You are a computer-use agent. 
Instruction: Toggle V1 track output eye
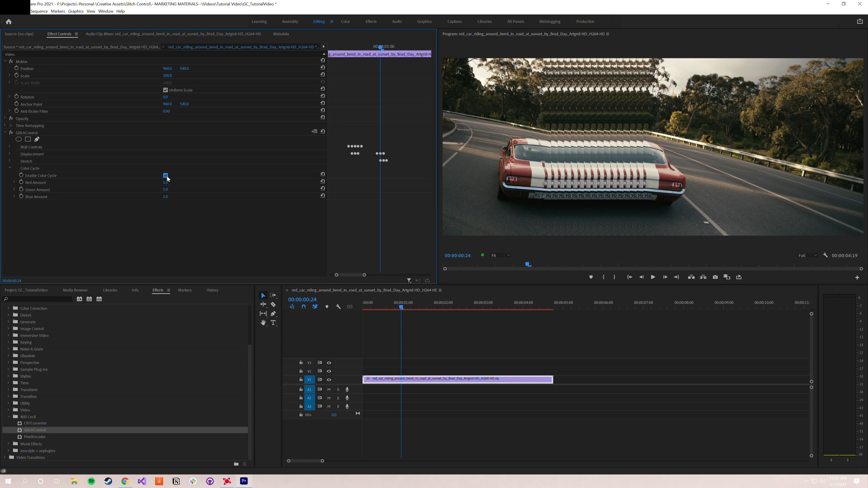tap(329, 380)
